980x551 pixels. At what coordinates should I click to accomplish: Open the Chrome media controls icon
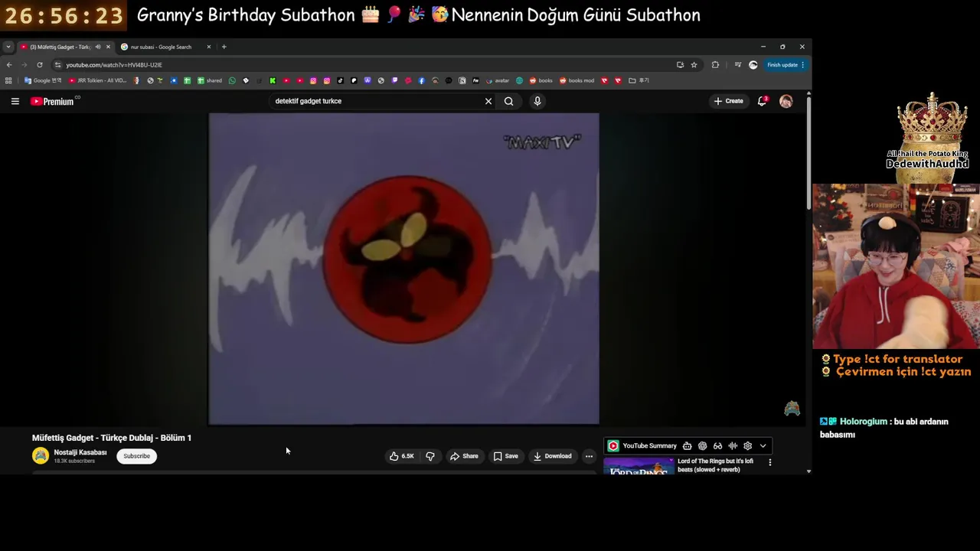point(738,65)
